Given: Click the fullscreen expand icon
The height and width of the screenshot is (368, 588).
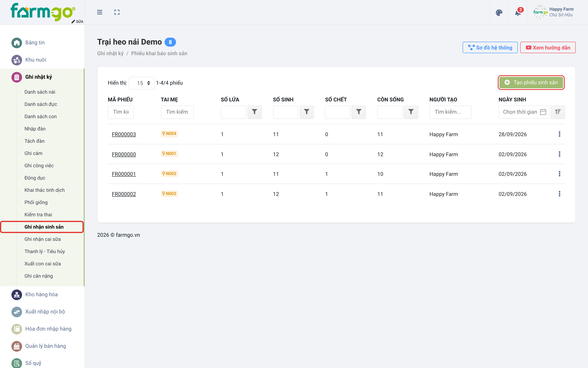Looking at the screenshot, I should tap(117, 12).
